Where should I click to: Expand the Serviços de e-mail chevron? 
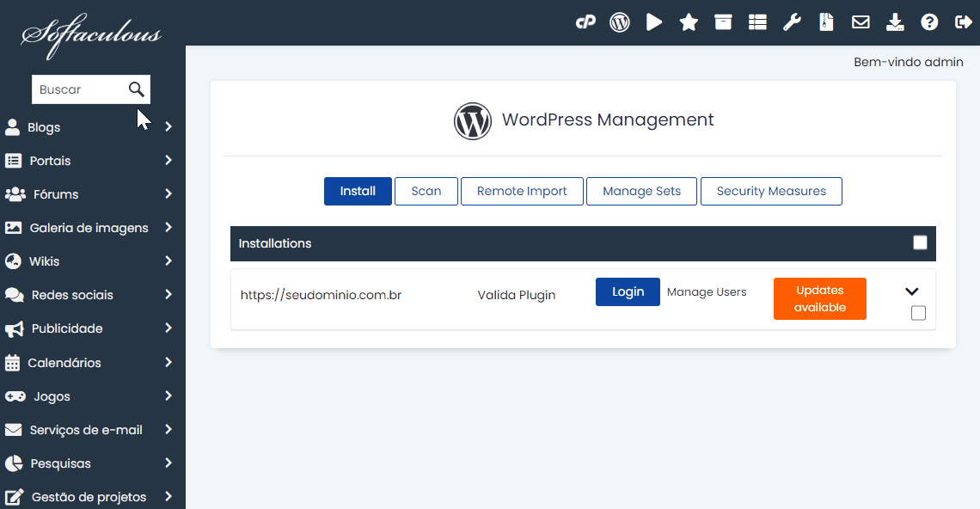[168, 430]
